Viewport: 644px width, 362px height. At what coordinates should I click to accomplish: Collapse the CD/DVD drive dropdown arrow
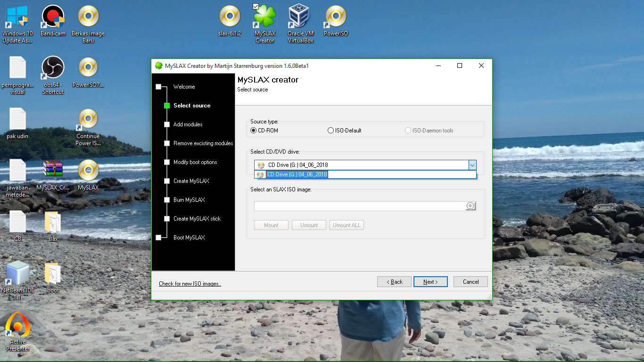[x=472, y=165]
